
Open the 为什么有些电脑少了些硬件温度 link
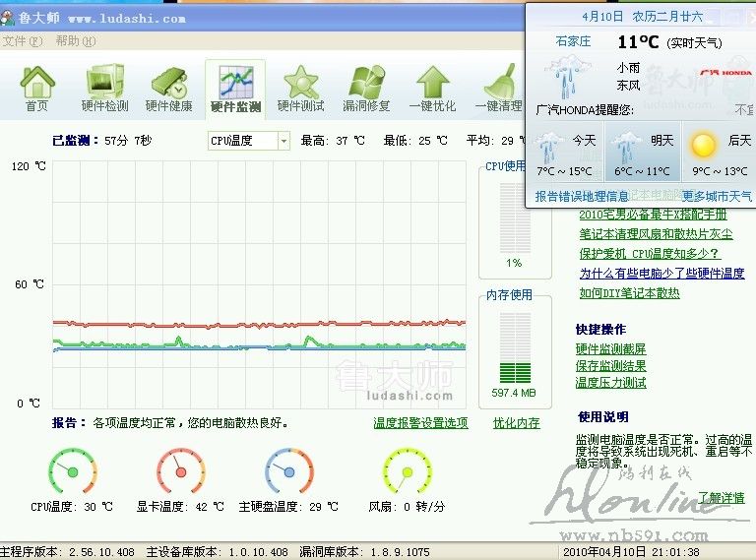tap(661, 274)
